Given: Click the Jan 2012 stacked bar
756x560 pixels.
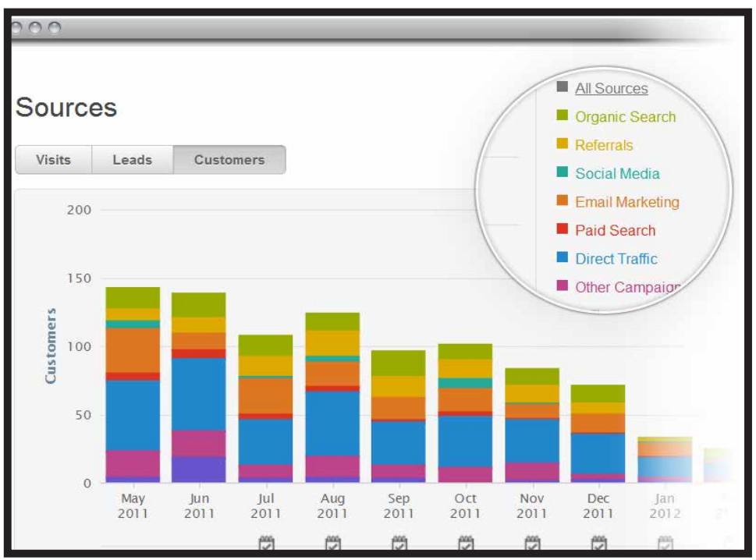Looking at the screenshot, I should pyautogui.click(x=665, y=459).
